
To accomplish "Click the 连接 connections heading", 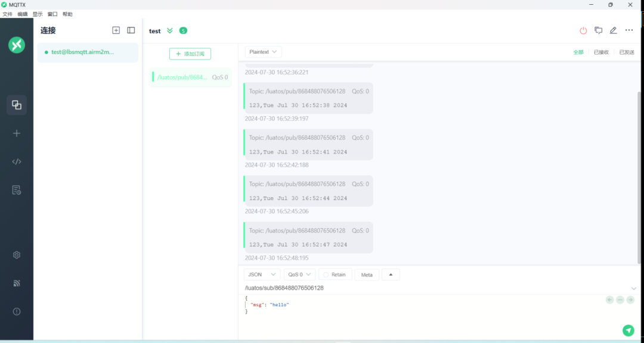I will click(48, 30).
